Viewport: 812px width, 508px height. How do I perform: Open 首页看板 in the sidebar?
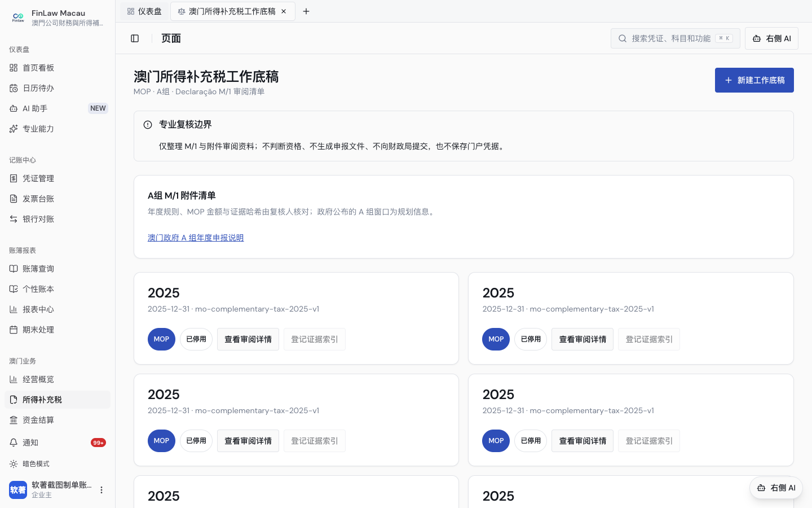click(x=58, y=68)
